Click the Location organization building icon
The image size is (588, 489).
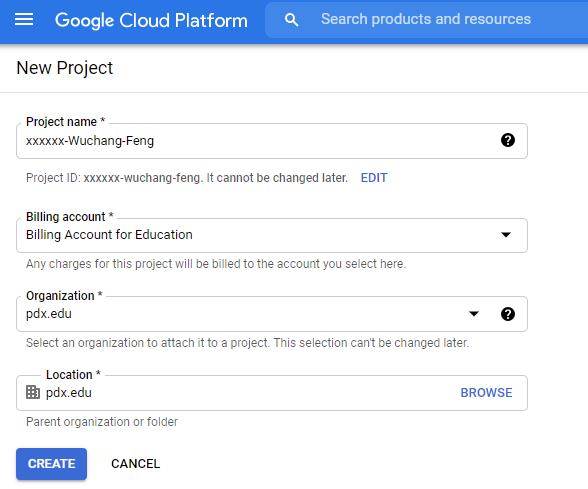click(33, 392)
